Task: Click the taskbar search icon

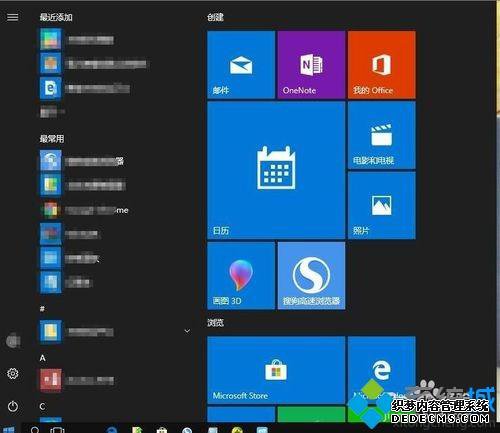Action: click(35, 430)
